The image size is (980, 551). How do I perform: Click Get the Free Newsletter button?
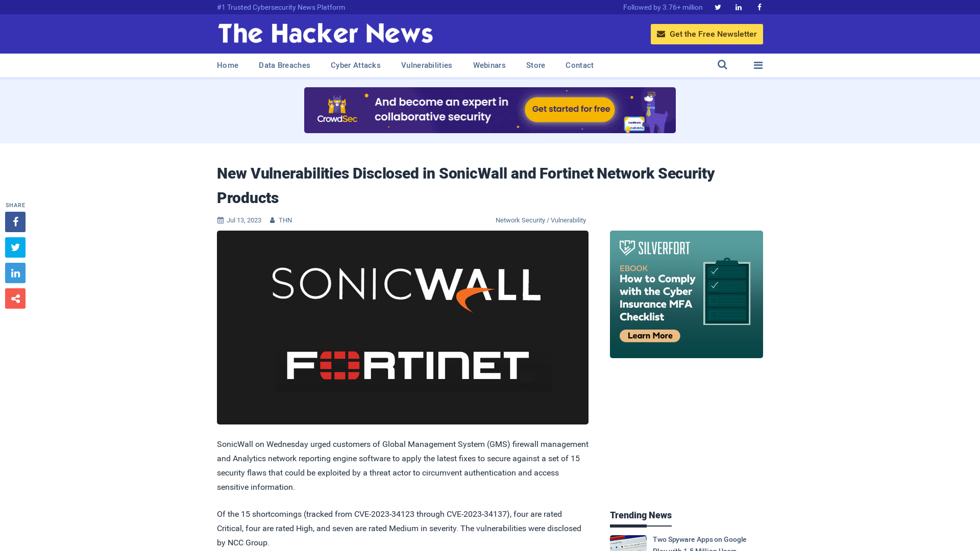pyautogui.click(x=707, y=34)
